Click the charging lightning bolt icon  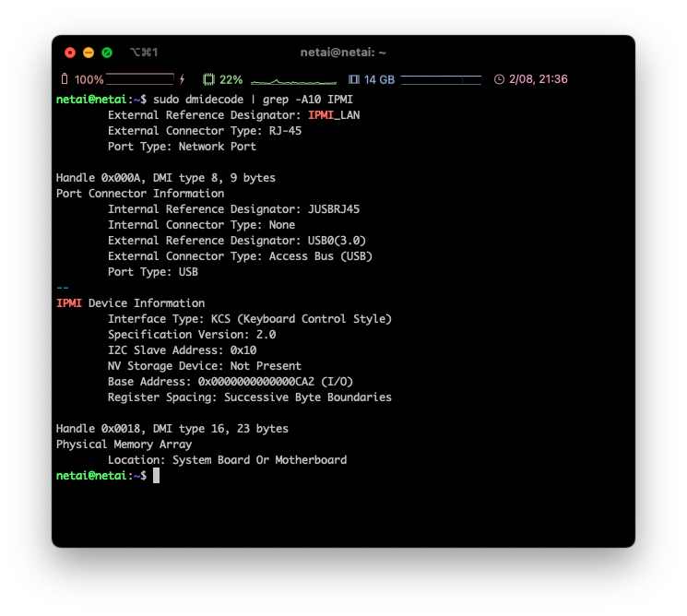point(183,79)
